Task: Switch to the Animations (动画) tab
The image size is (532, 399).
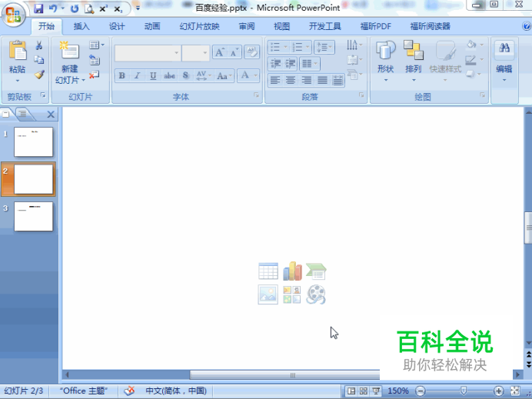Action: [152, 26]
